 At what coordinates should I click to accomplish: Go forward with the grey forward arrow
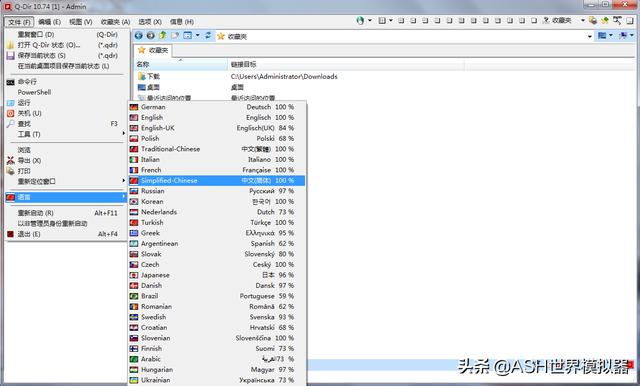(x=151, y=36)
